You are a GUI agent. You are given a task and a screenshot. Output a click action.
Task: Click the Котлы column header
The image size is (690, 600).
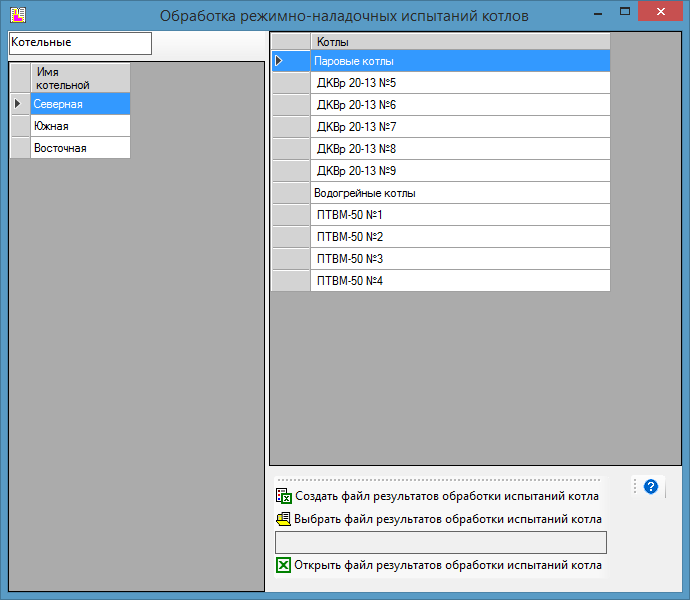(460, 42)
